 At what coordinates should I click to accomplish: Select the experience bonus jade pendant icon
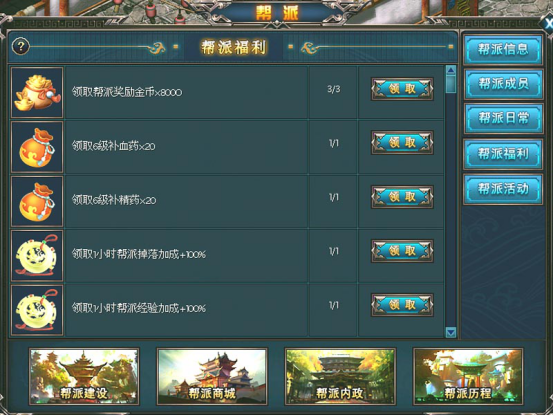pyautogui.click(x=37, y=310)
